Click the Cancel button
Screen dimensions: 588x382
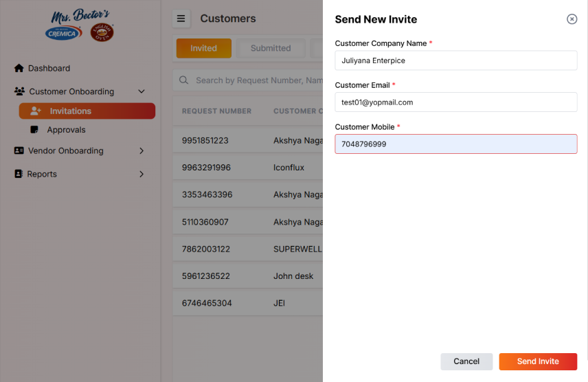click(x=466, y=361)
